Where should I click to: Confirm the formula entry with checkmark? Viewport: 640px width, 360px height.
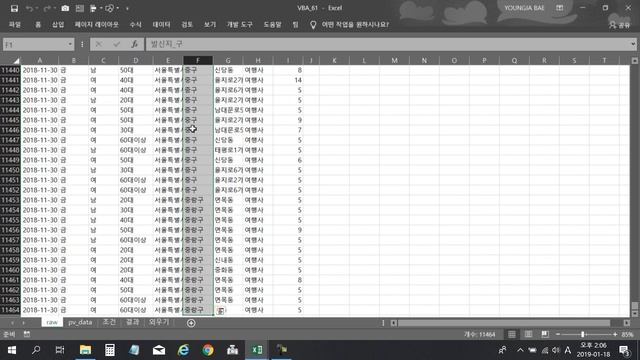(x=117, y=44)
